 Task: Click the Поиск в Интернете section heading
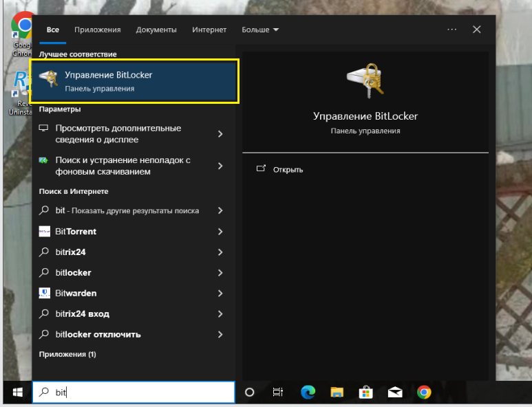tap(74, 191)
